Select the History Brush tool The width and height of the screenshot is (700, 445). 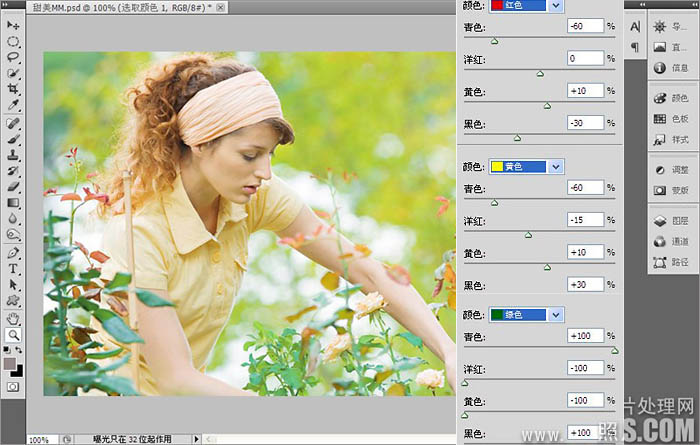(x=13, y=171)
